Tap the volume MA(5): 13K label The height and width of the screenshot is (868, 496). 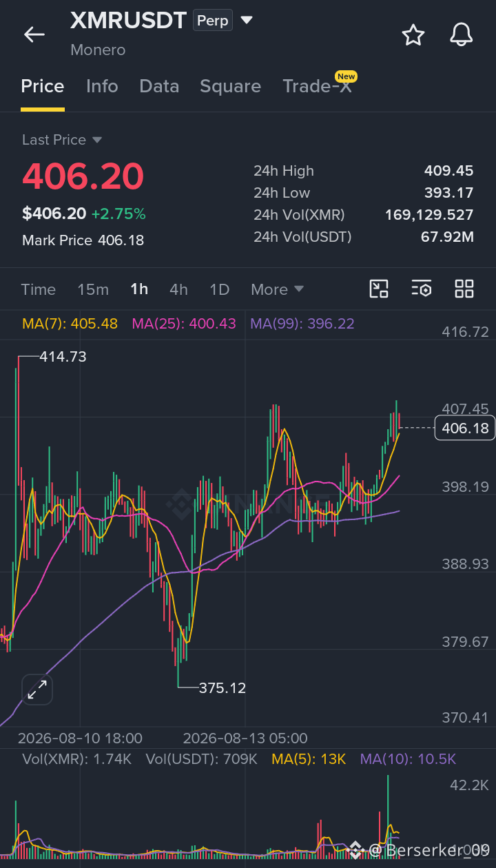click(309, 759)
